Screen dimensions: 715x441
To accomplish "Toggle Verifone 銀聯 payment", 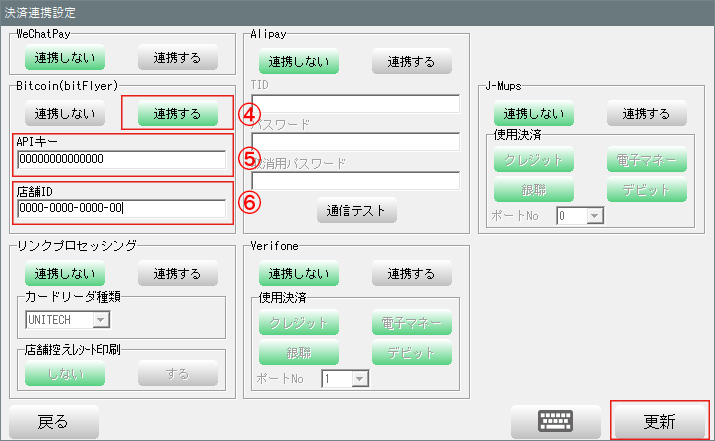I will pos(299,352).
